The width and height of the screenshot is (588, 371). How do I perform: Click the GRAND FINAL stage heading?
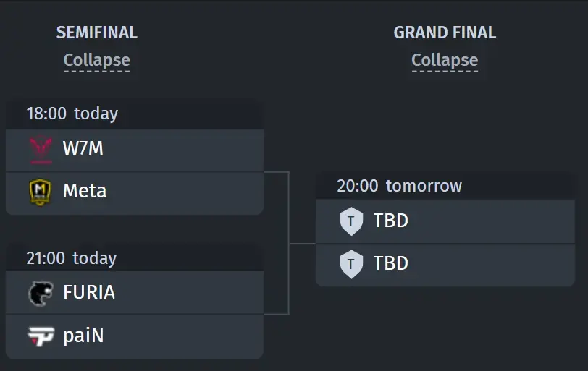pos(445,33)
